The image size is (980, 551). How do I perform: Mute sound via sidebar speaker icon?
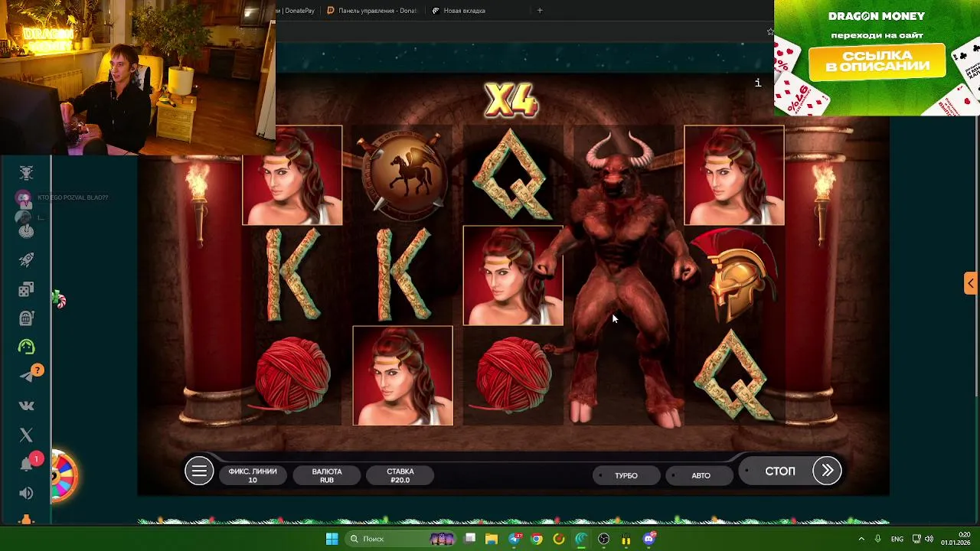coord(26,494)
